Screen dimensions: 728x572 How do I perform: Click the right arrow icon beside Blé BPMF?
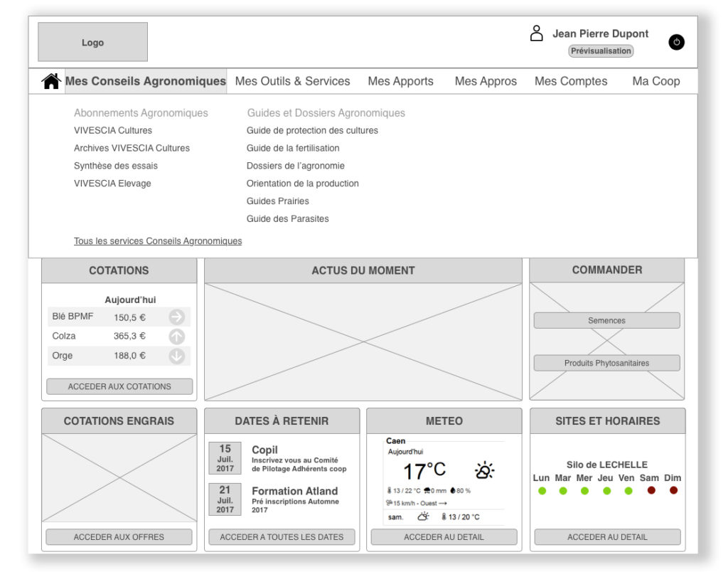(x=177, y=317)
